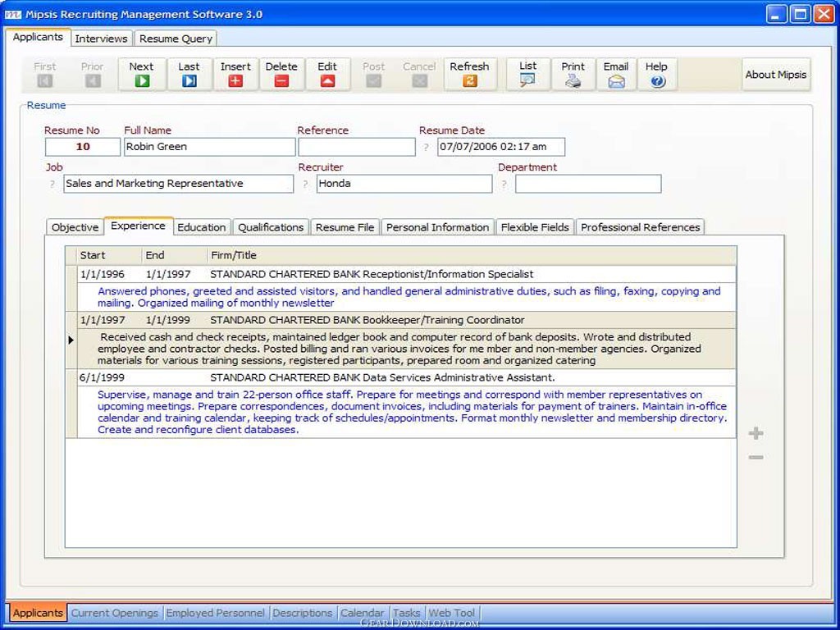Screen dimensions: 840x630
Task: Open the Web Tool in bottom bar
Action: 452,613
